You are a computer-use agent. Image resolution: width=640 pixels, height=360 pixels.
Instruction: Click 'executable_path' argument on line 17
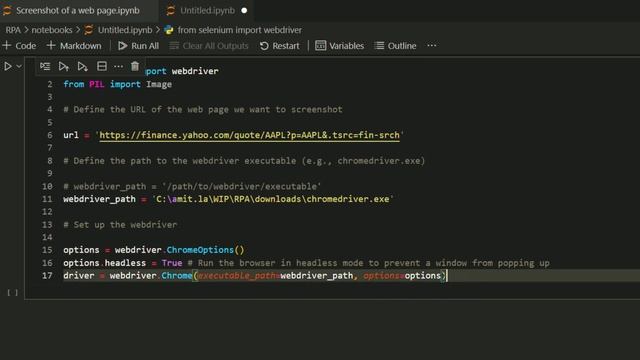(x=238, y=276)
